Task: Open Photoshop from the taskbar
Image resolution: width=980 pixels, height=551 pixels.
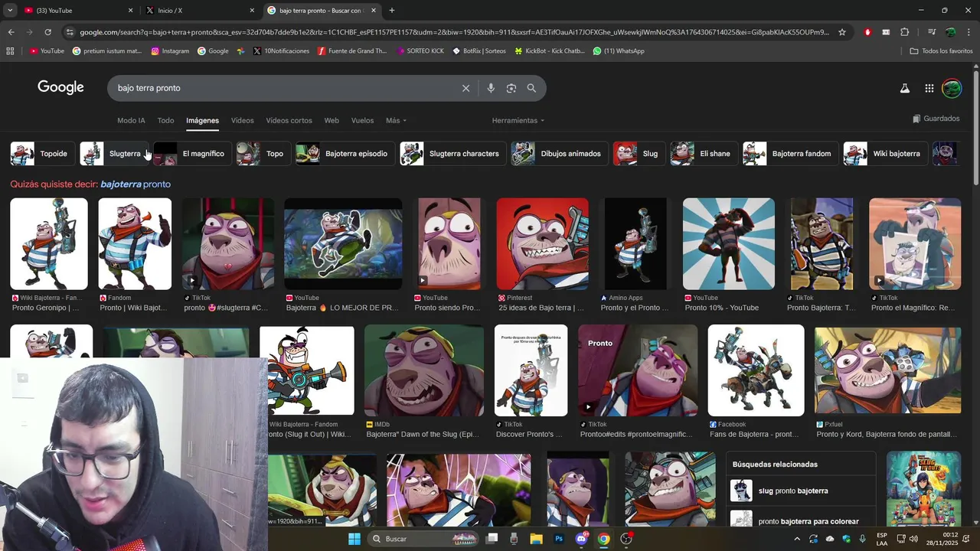Action: (x=559, y=539)
